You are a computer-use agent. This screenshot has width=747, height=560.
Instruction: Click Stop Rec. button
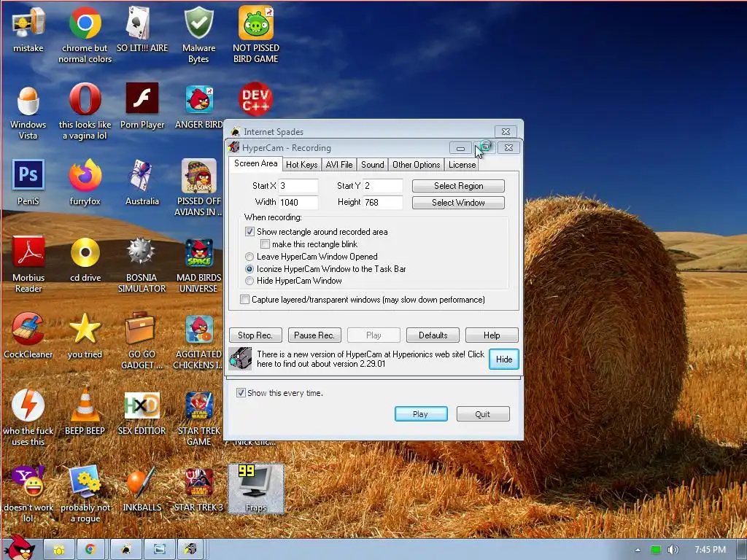tap(255, 335)
